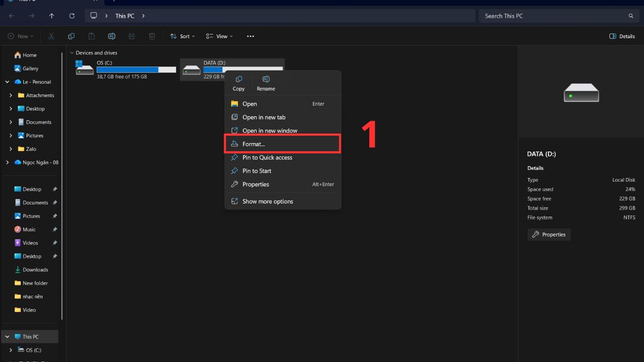Screen dimensions: 644x362
Task: Click the Share icon on the toolbar
Action: 131,35
